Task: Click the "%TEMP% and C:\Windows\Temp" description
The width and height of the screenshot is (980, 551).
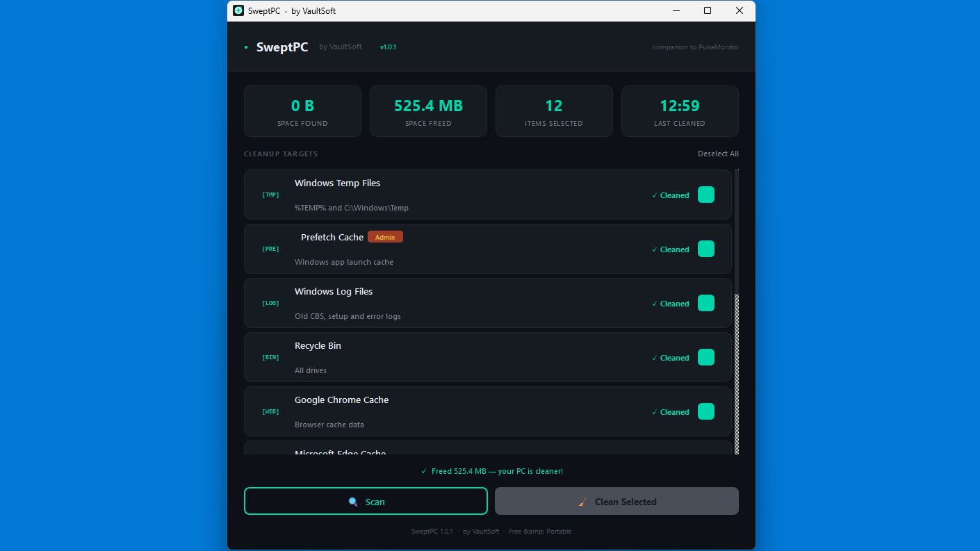Action: 352,208
